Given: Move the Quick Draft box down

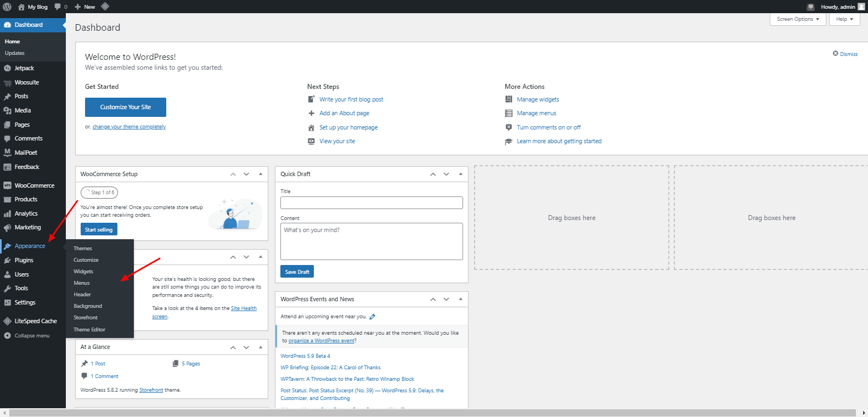Looking at the screenshot, I should (446, 174).
